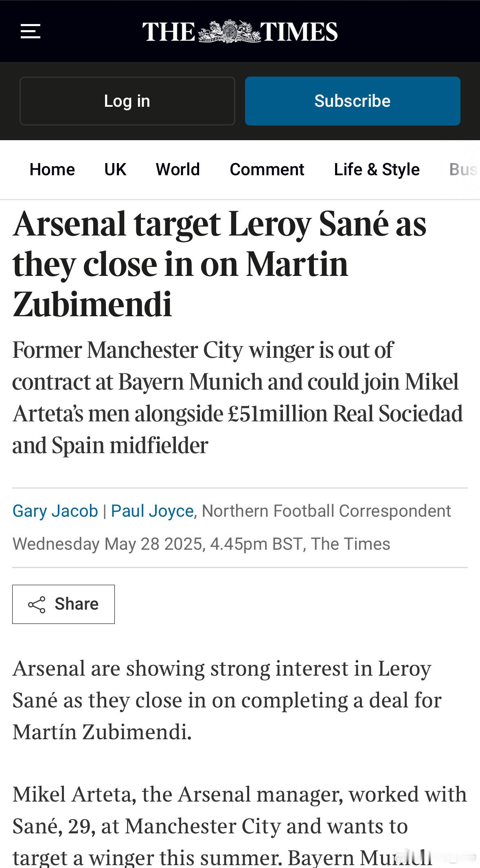Tap the paragraph starting Arsenal are showing

tap(227, 700)
